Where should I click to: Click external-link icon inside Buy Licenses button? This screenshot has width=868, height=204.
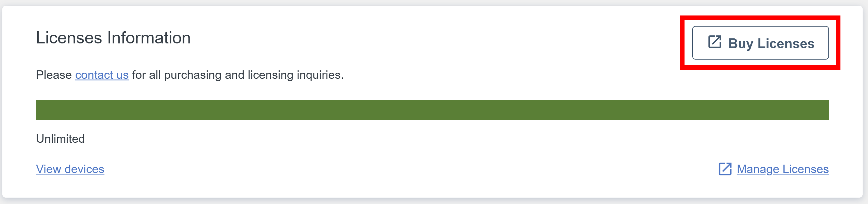click(714, 42)
